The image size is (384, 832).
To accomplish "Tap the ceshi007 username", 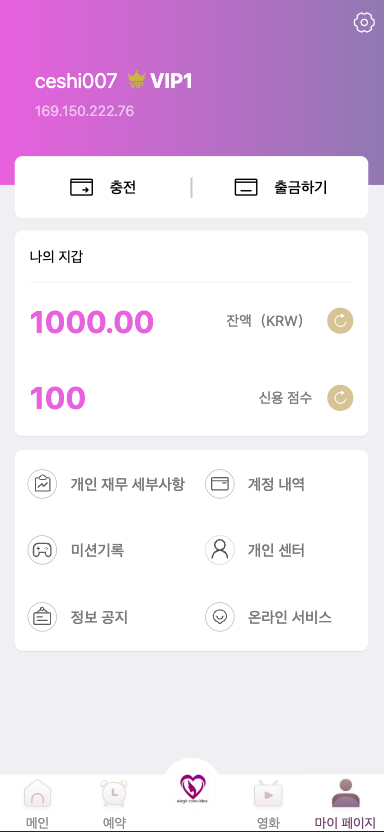I will [76, 81].
